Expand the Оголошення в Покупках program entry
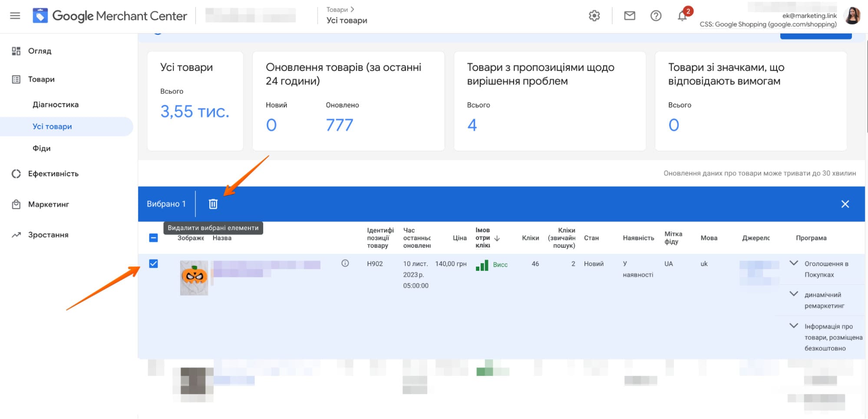Viewport: 868px width, 419px height. click(x=794, y=263)
